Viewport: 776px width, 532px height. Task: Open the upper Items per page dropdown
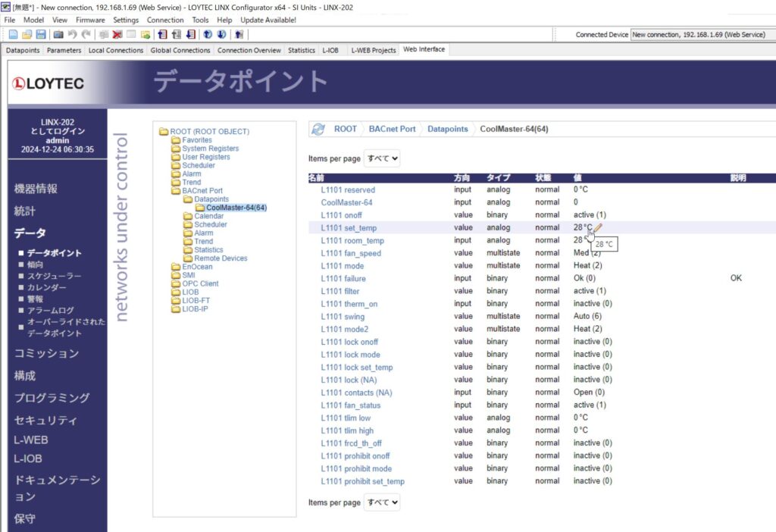coord(383,158)
